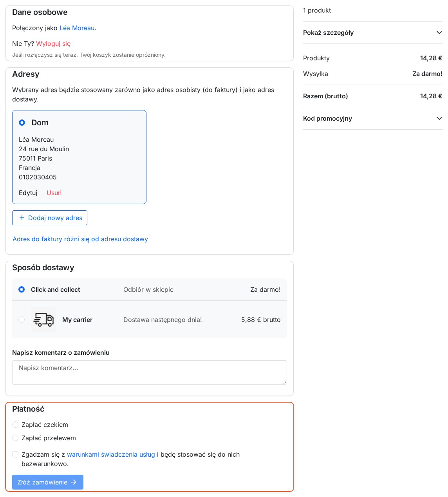Open Léa Moreau account link
Image resolution: width=448 pixels, height=497 pixels.
click(x=77, y=28)
